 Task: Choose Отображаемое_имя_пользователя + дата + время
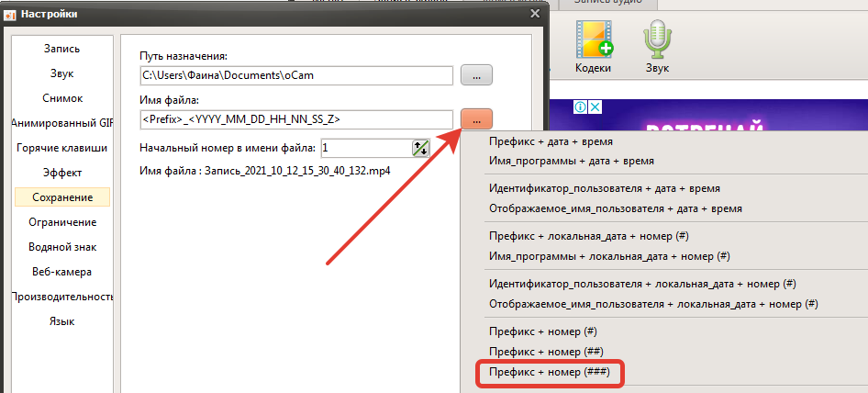pyautogui.click(x=616, y=209)
